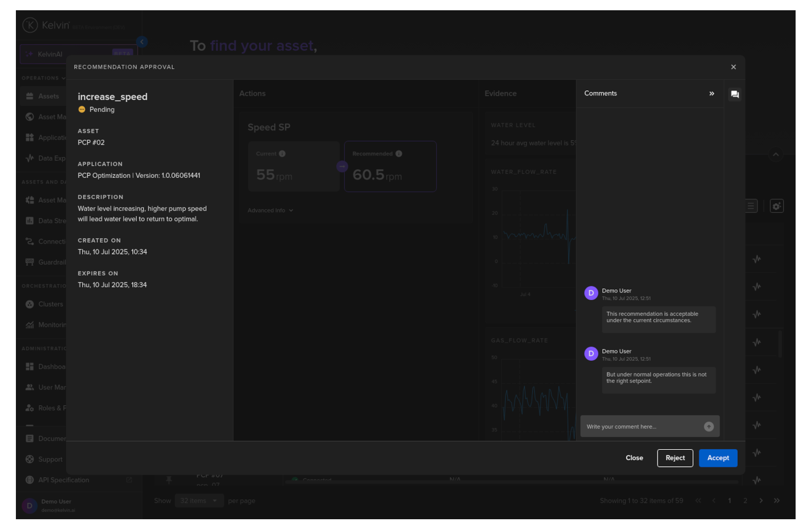Click info icon next to Recommended
This screenshot has width=812, height=530.
(399, 154)
